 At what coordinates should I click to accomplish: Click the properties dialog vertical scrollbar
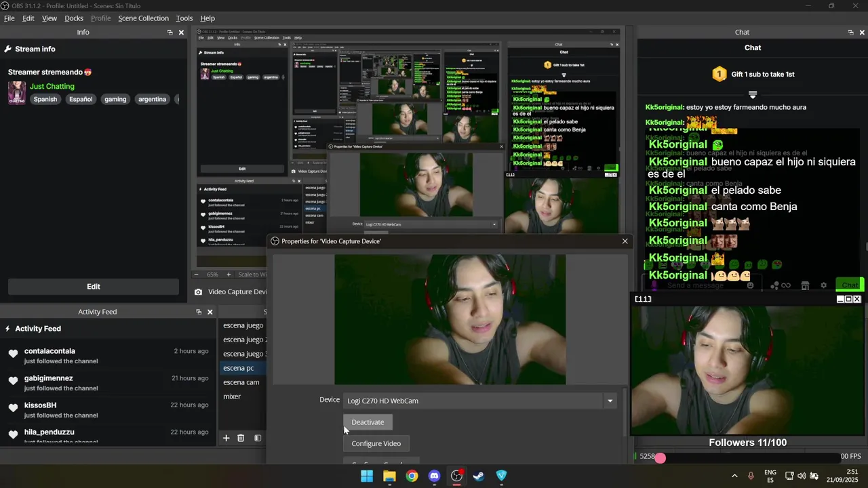[625, 413]
